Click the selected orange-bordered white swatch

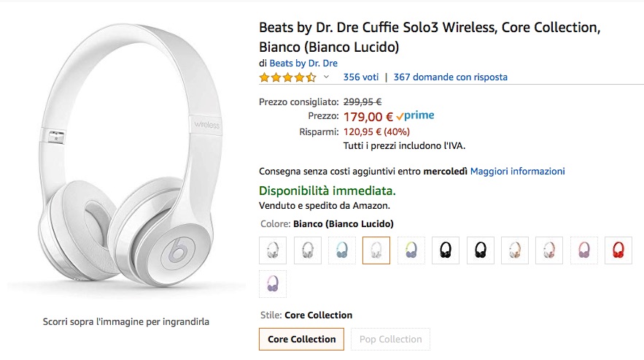[376, 250]
